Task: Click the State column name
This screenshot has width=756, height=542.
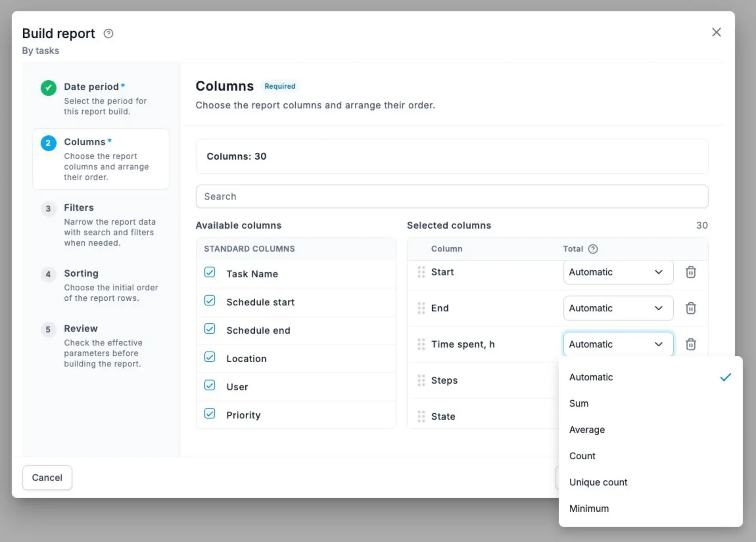Action: 443,416
